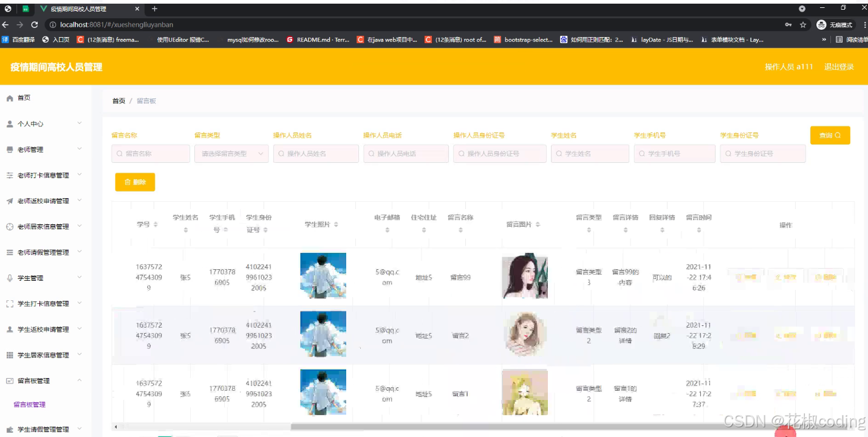Open the 请选择留言类型 dropdown

coord(231,154)
